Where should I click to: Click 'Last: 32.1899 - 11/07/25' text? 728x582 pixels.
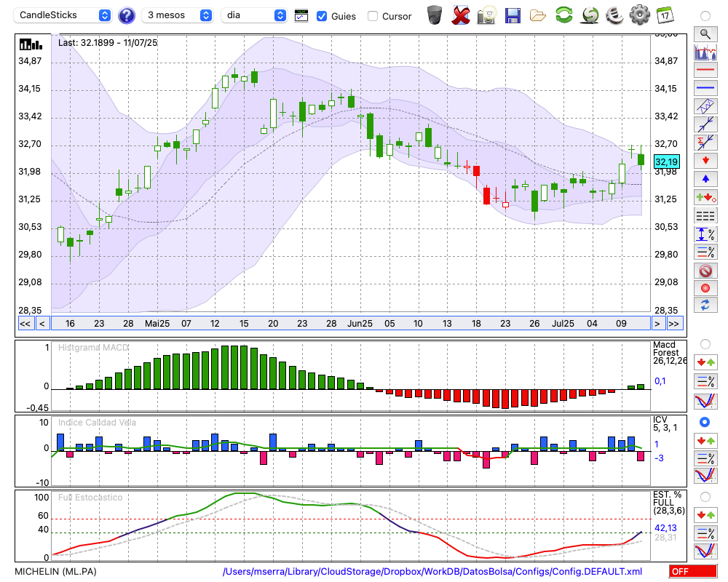[x=108, y=43]
